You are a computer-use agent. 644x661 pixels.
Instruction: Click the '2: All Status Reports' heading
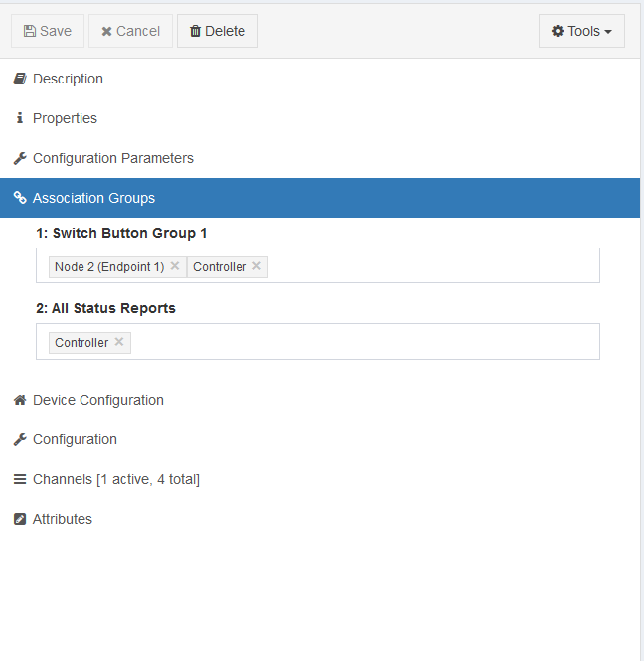click(x=105, y=308)
